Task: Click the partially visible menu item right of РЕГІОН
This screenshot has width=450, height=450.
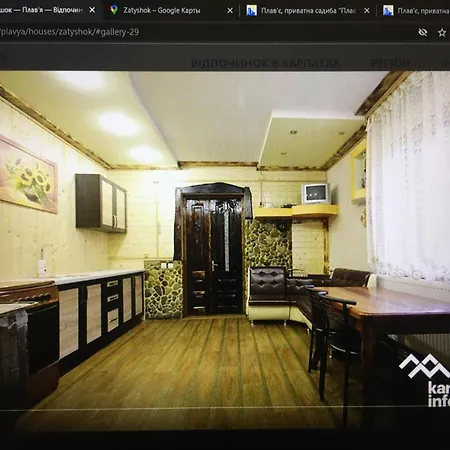Action: [445, 63]
